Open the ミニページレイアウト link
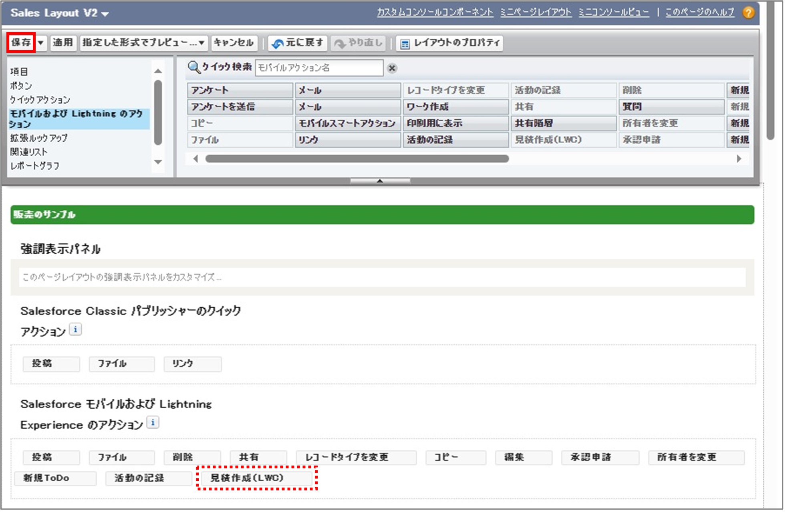 pos(536,12)
